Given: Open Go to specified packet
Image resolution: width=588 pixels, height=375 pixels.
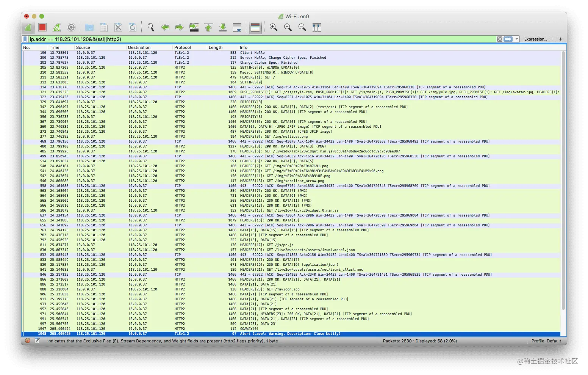Looking at the screenshot, I should pyautogui.click(x=194, y=27).
